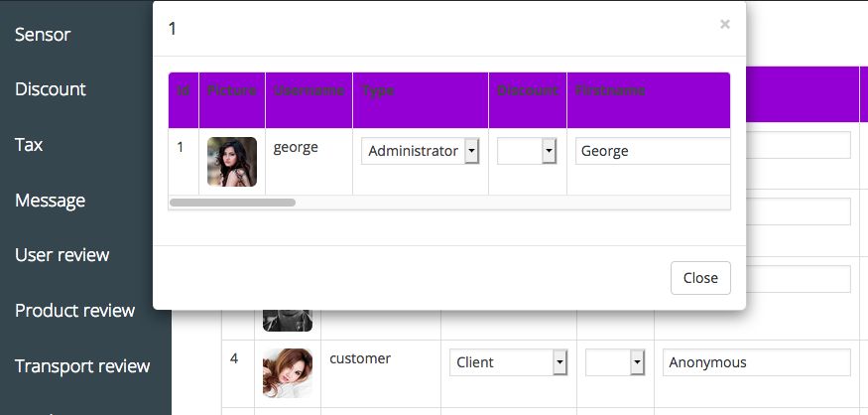Open Sensor in the sidebar
Viewport: 868px width, 415px height.
click(43, 35)
